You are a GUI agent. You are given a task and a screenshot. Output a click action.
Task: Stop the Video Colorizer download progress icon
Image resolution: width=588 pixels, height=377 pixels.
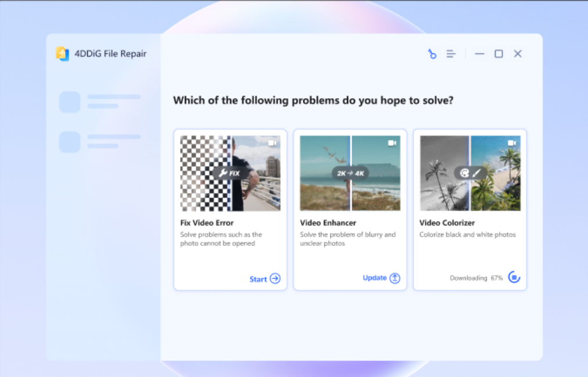point(514,277)
